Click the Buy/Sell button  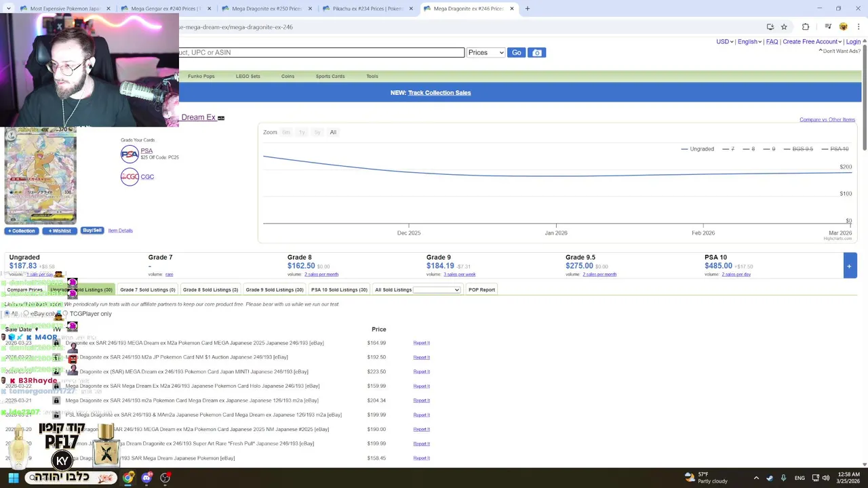point(92,230)
